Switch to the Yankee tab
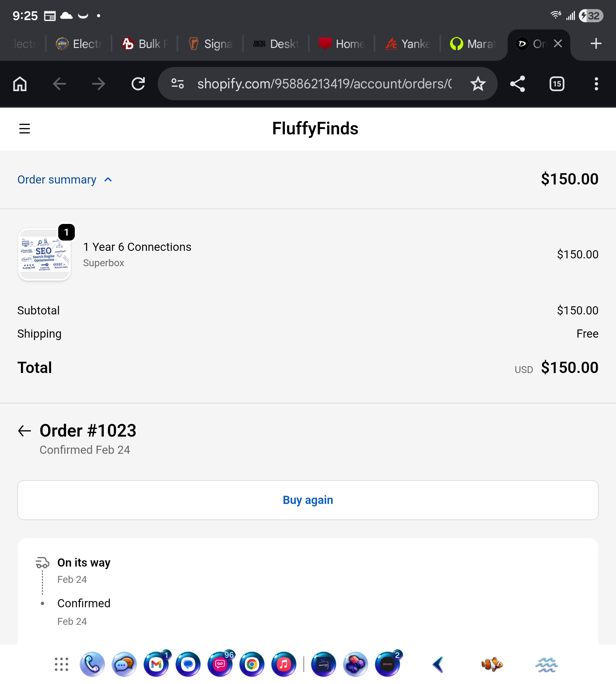 [x=408, y=44]
